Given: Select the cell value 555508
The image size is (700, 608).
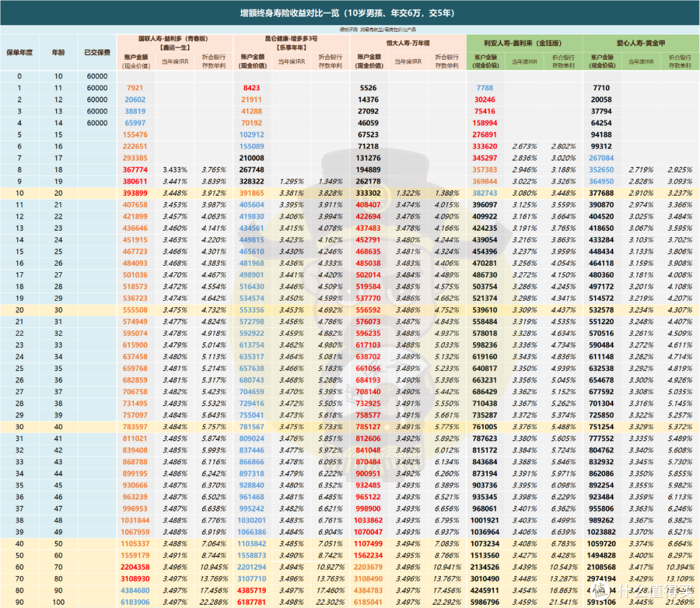Looking at the screenshot, I should tap(135, 310).
